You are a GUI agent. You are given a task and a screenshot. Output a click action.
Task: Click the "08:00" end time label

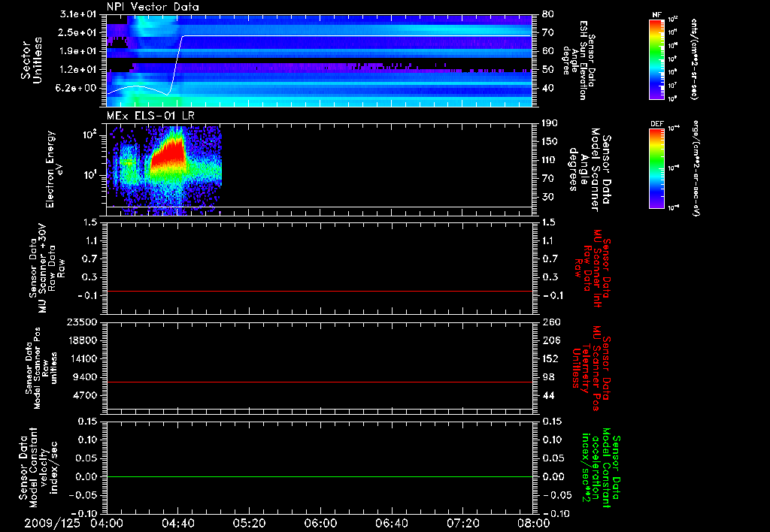(x=533, y=523)
